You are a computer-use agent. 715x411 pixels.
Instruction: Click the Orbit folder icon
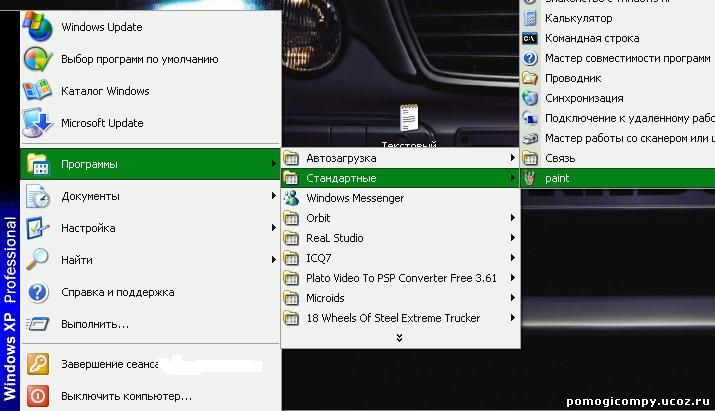291,218
